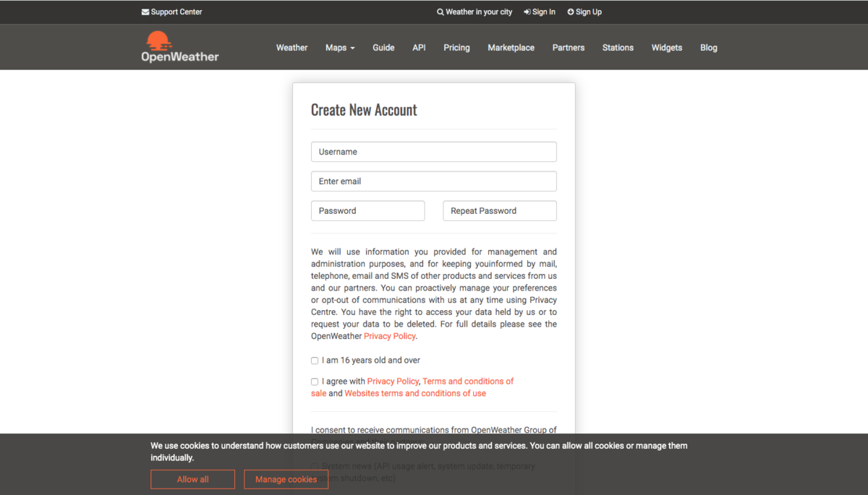The height and width of the screenshot is (495, 868).
Task: Open the Weather menu item
Action: pyautogui.click(x=292, y=48)
